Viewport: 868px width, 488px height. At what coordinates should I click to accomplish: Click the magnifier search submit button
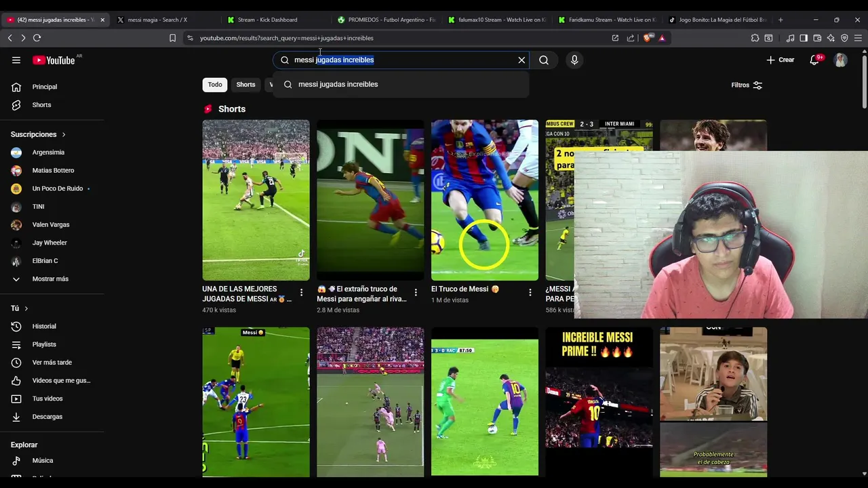click(x=544, y=60)
